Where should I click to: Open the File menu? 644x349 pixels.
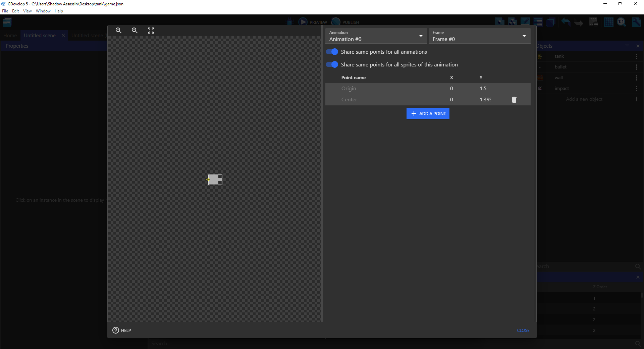point(5,11)
